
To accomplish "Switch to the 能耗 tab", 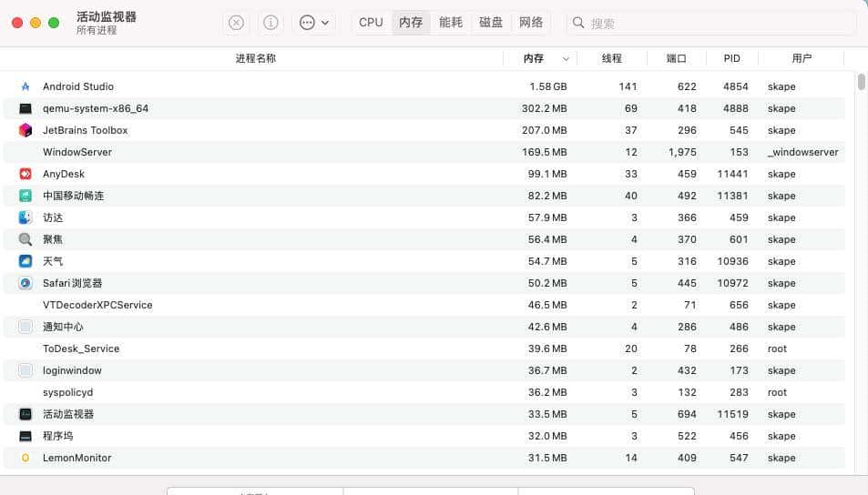I will (x=451, y=23).
